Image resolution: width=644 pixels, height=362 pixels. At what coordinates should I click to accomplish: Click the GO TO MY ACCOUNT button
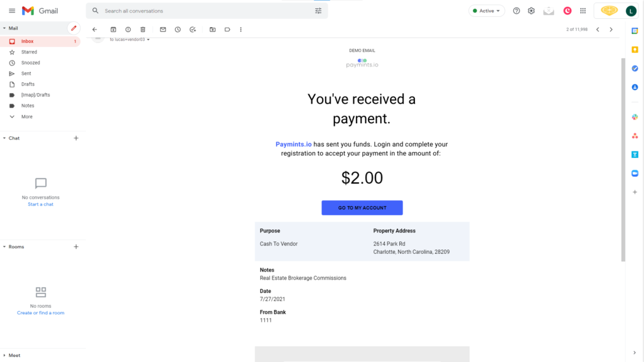pyautogui.click(x=362, y=207)
